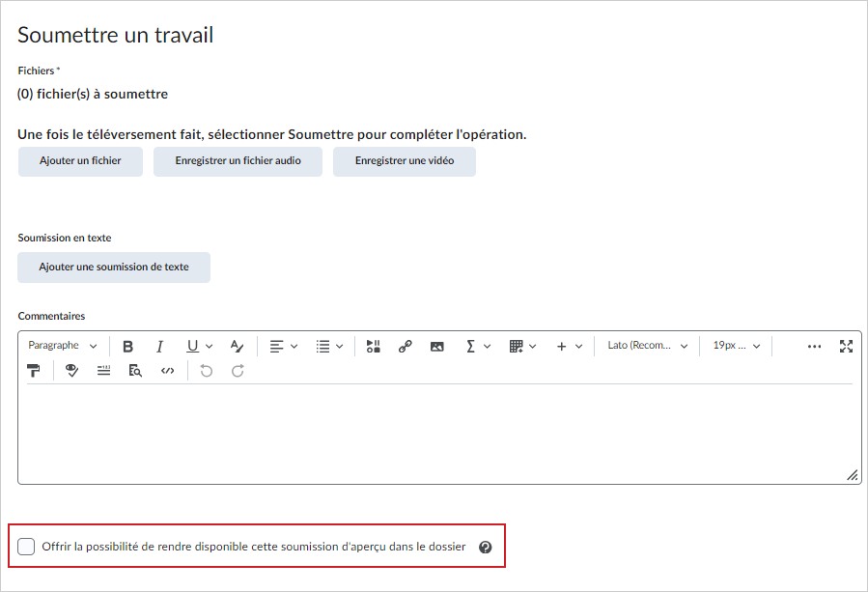Viewport: 868px width, 592px height.
Task: Click the 'Une fois le téléversement fait' instruction text
Action: (x=272, y=134)
